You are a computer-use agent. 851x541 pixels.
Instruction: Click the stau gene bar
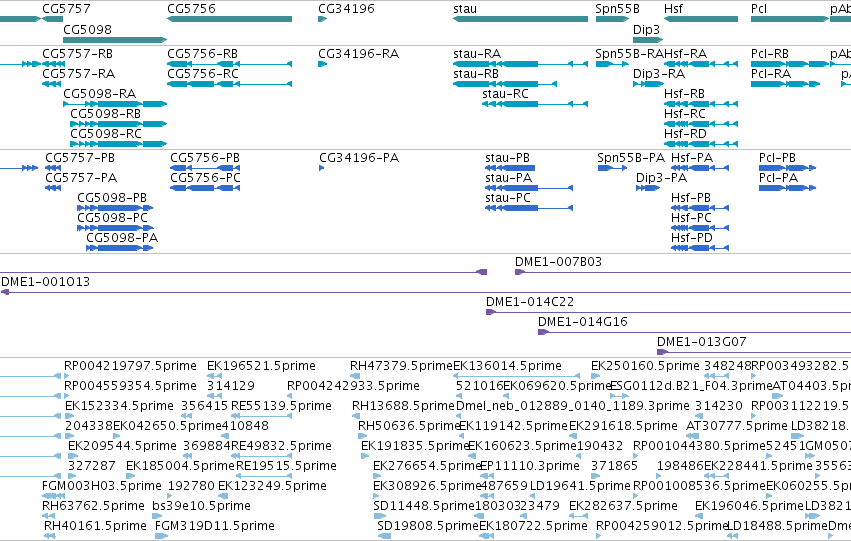click(x=520, y=19)
